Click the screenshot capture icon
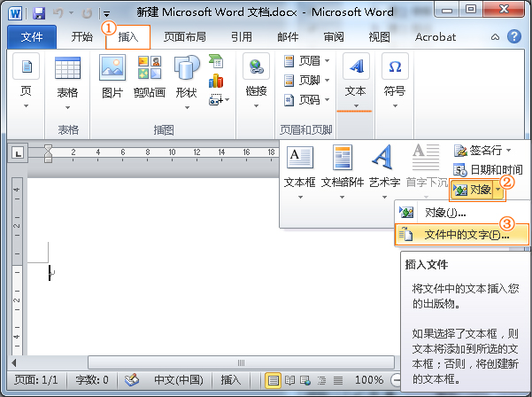 [x=216, y=100]
